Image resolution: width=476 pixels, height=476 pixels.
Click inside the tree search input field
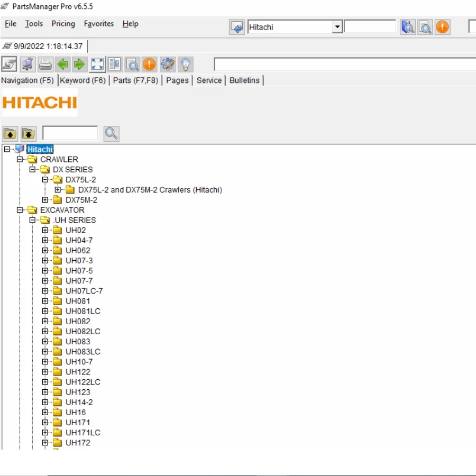pyautogui.click(x=70, y=133)
